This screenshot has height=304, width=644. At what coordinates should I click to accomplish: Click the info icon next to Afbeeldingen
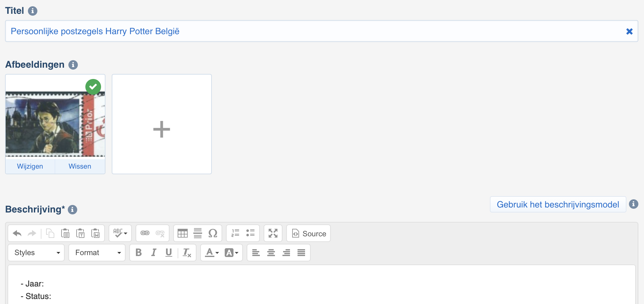(73, 65)
